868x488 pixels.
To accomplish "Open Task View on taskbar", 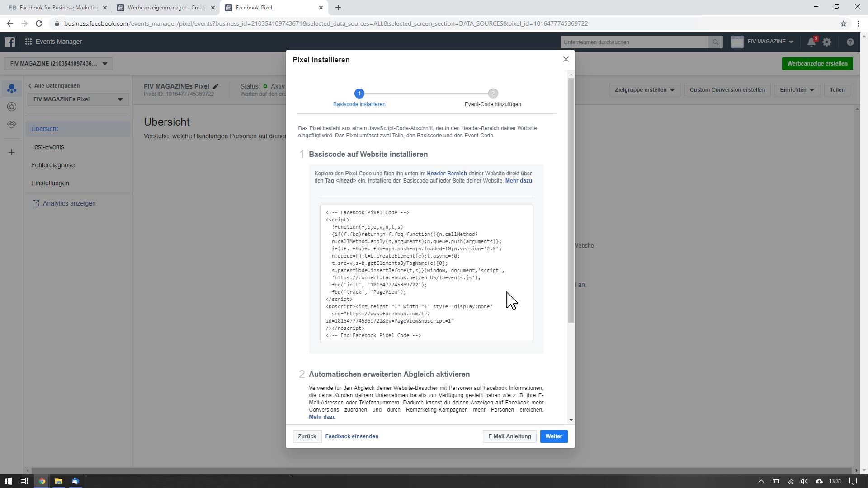I will (24, 481).
